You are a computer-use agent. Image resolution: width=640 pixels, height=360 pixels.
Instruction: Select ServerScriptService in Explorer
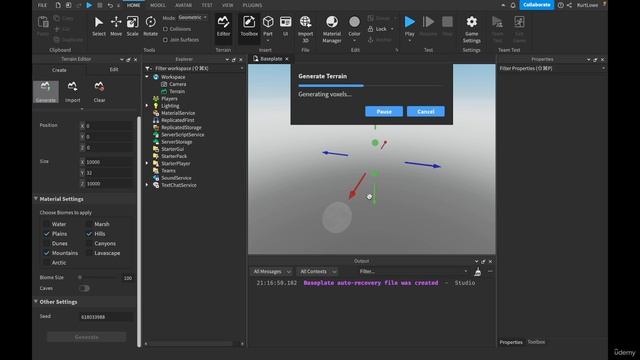[182, 135]
